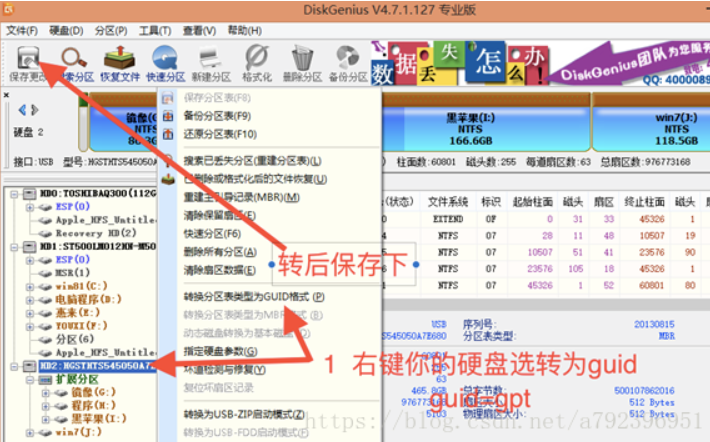
Task: Close the disk panel with the small x
Action: (6, 95)
